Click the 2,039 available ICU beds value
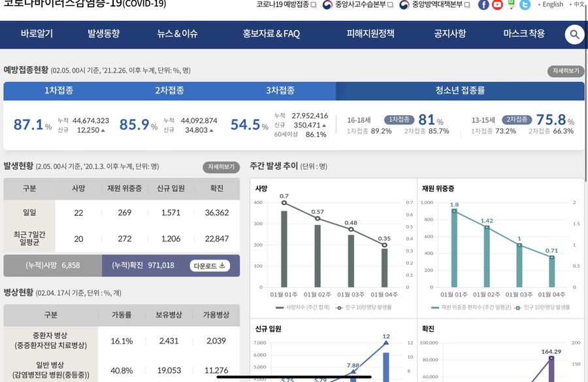This screenshot has height=382, width=588. point(216,341)
